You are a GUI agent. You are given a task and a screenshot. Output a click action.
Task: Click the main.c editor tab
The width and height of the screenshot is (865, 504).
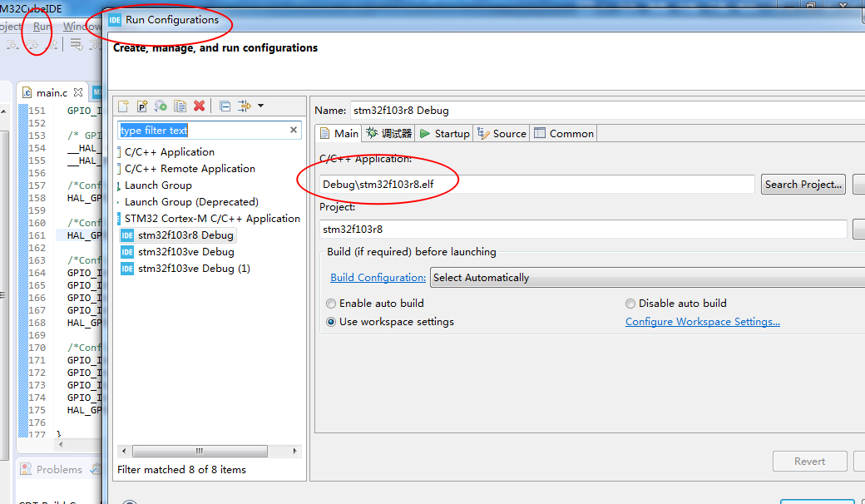click(52, 92)
